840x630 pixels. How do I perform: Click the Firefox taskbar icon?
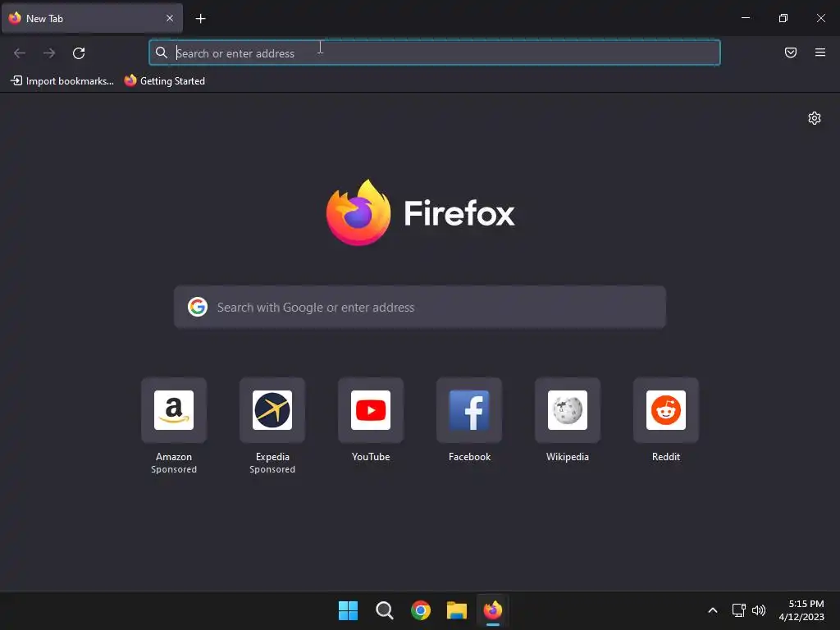point(493,610)
